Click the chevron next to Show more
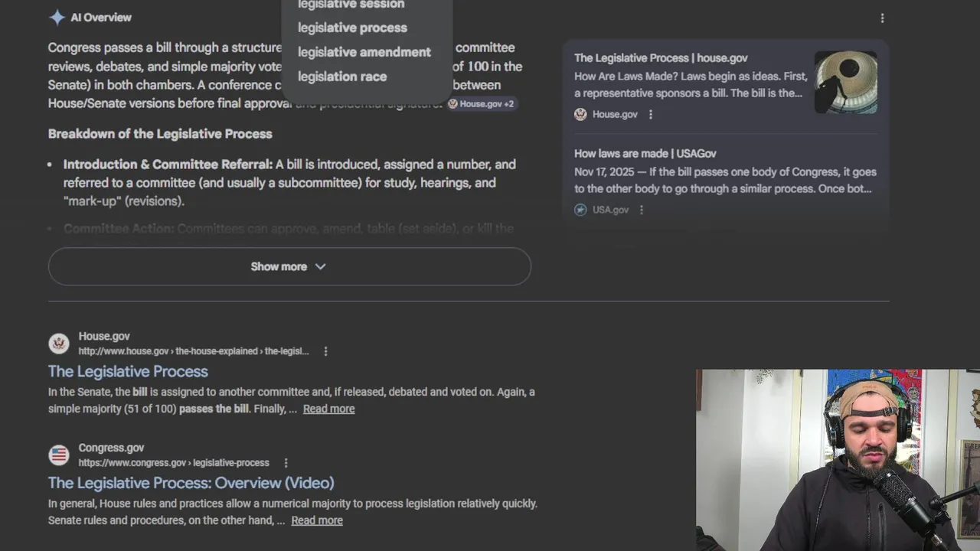 tap(320, 266)
